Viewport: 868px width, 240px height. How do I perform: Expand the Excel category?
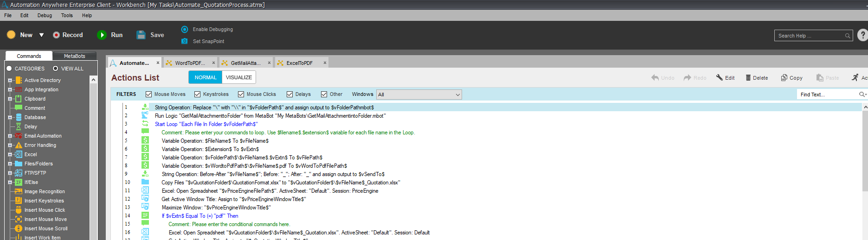[10, 154]
